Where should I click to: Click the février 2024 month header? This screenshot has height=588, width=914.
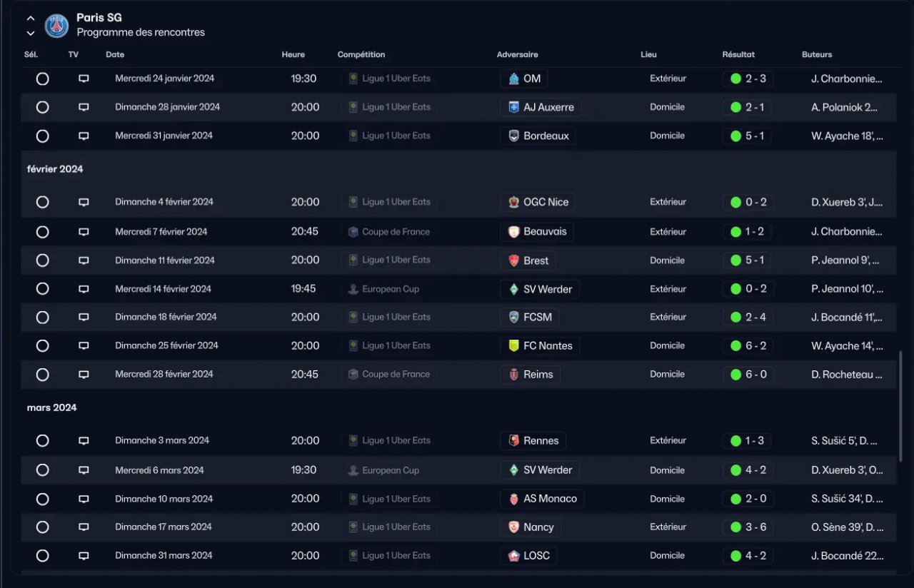[x=55, y=169]
